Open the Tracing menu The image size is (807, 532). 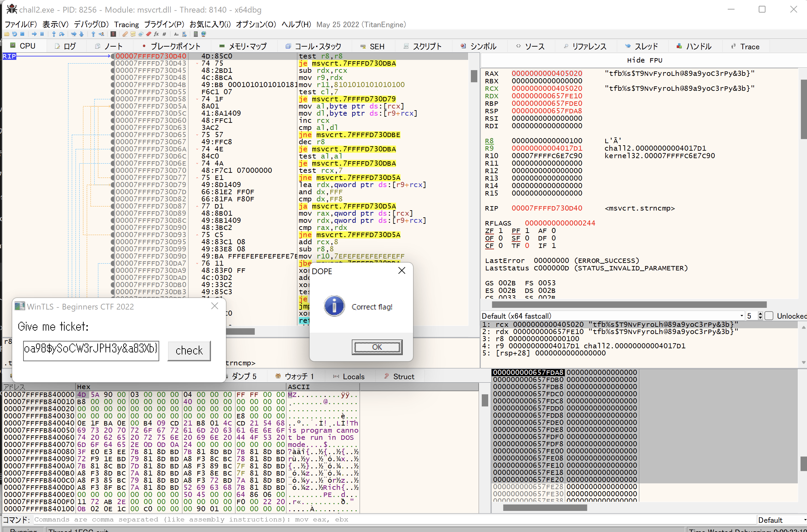tap(126, 24)
